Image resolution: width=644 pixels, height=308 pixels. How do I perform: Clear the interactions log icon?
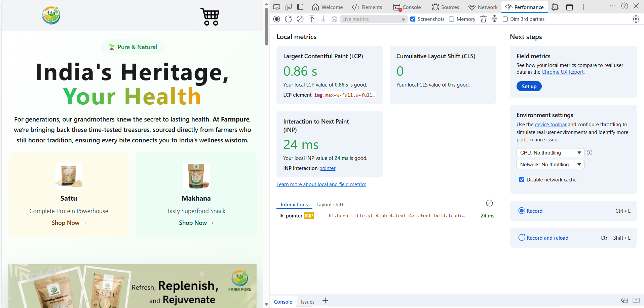[x=489, y=203]
